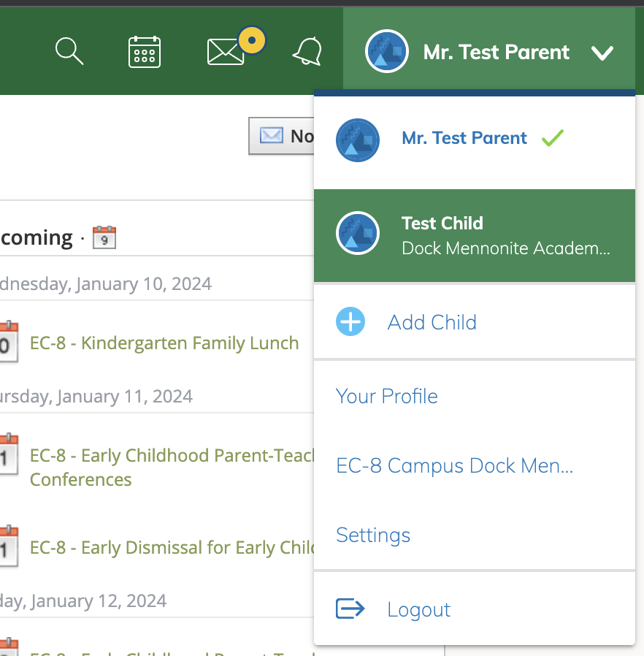This screenshot has height=656, width=644.
Task: Open the messages envelope icon
Action: pyautogui.click(x=226, y=52)
